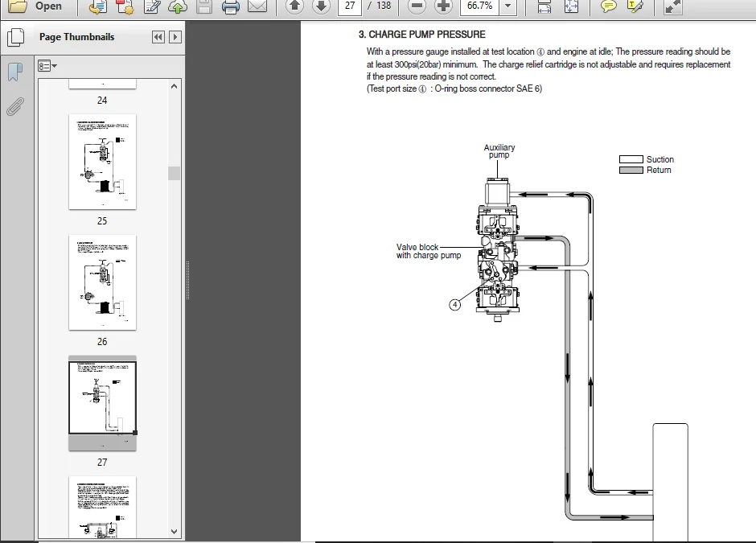Image resolution: width=756 pixels, height=543 pixels.
Task: Select the page 28 thumbnail at bottom
Action: (x=102, y=508)
